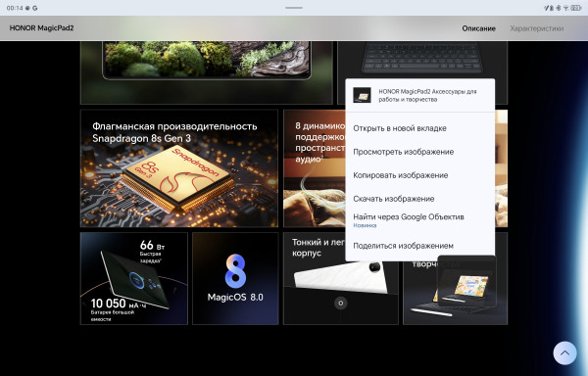The width and height of the screenshot is (588, 376).
Task: Click the Wi-Fi icon in status bar
Action: coord(565,8)
